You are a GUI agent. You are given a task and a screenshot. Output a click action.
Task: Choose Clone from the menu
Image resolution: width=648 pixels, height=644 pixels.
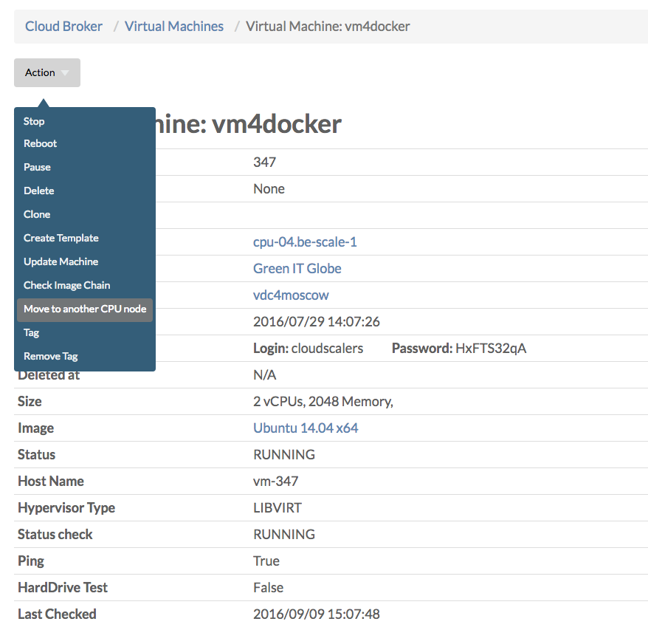pos(37,214)
